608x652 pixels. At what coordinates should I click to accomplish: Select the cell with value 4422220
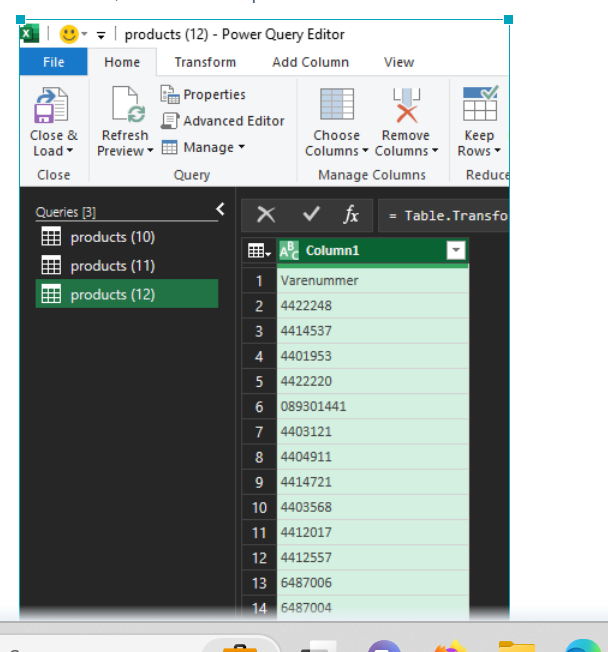point(373,381)
